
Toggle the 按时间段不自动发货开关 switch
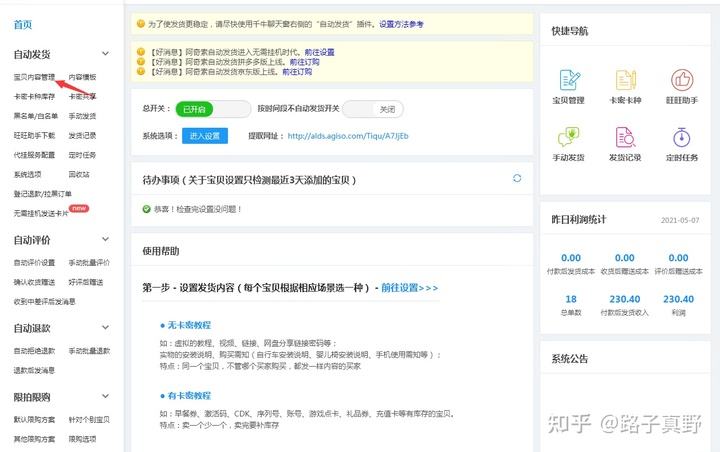[373, 109]
